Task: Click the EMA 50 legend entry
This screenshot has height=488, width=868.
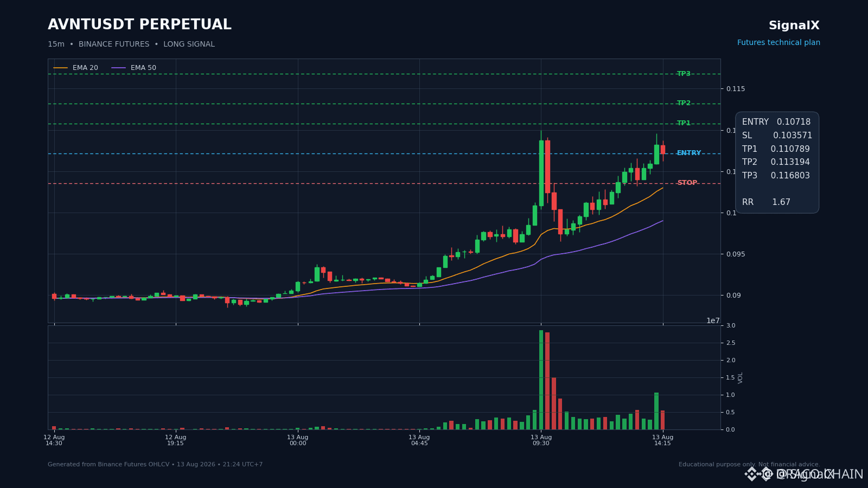Action: click(134, 68)
